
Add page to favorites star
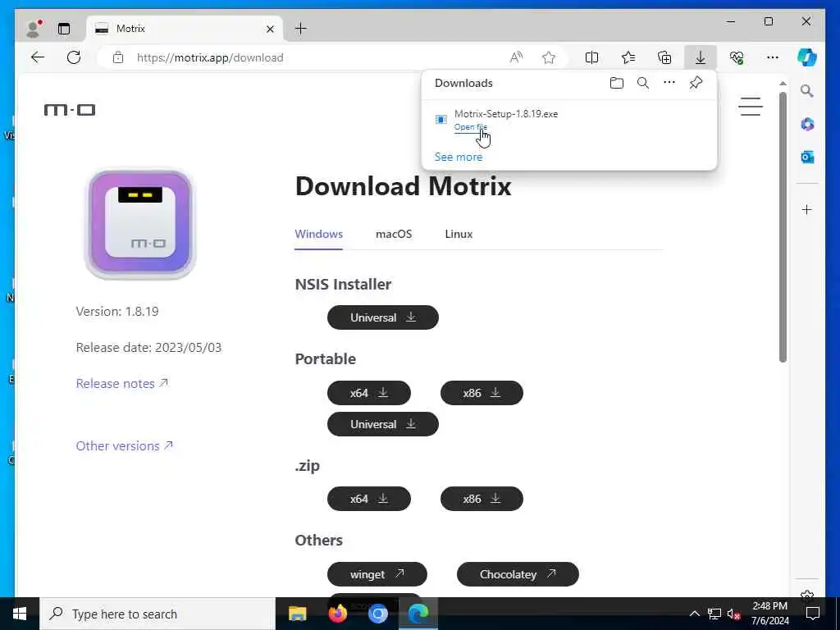[x=549, y=57]
